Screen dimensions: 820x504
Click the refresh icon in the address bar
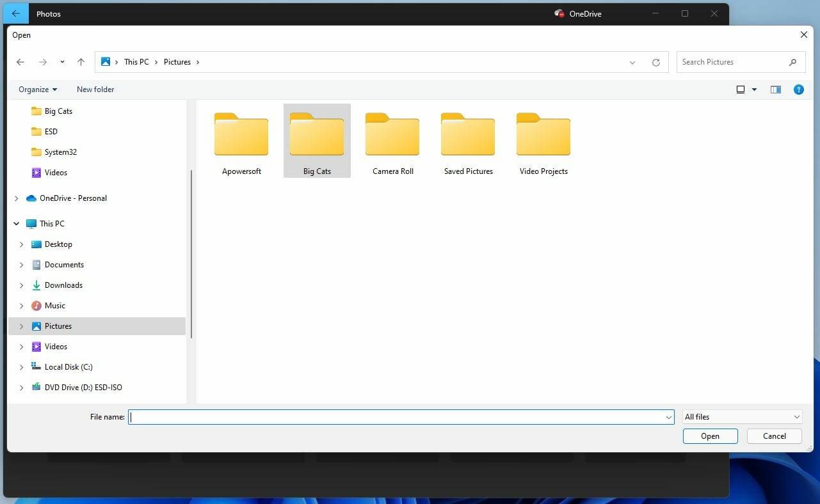656,61
